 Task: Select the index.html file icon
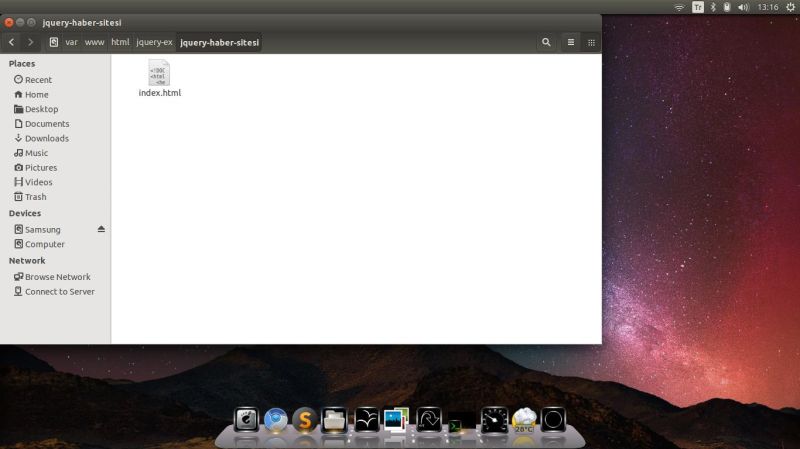pos(159,72)
